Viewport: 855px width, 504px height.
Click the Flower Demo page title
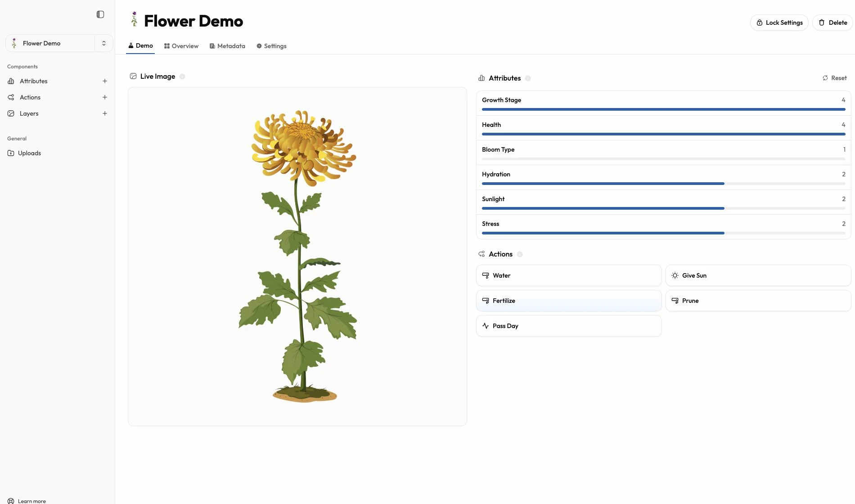point(193,21)
